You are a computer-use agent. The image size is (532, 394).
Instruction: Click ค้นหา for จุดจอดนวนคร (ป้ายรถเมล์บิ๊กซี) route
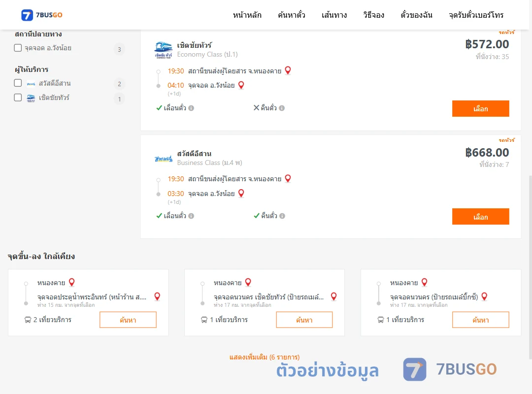point(480,320)
